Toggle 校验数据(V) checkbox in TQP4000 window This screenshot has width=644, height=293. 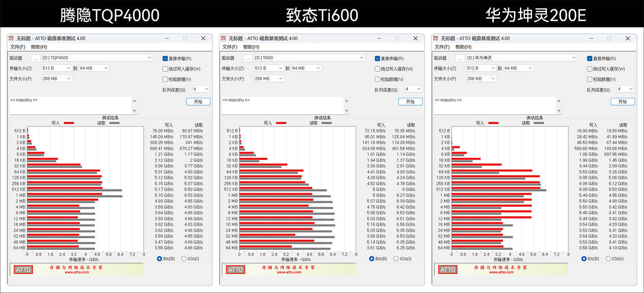point(165,79)
